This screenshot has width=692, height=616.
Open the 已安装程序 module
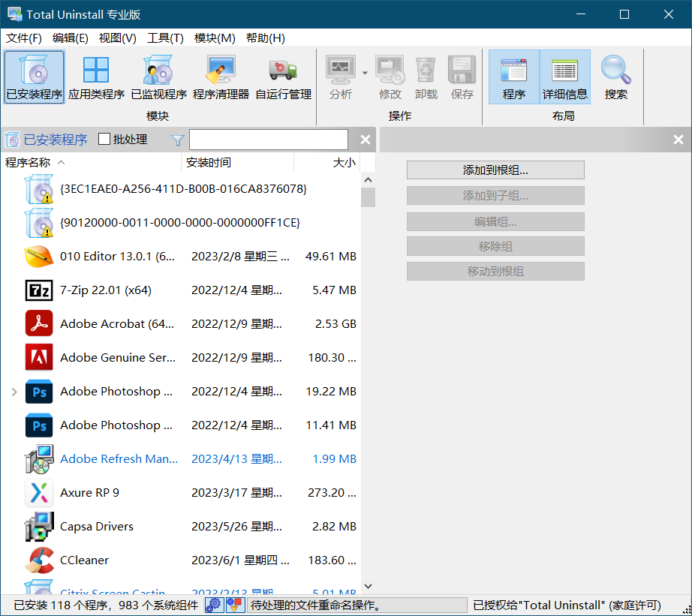pyautogui.click(x=35, y=77)
